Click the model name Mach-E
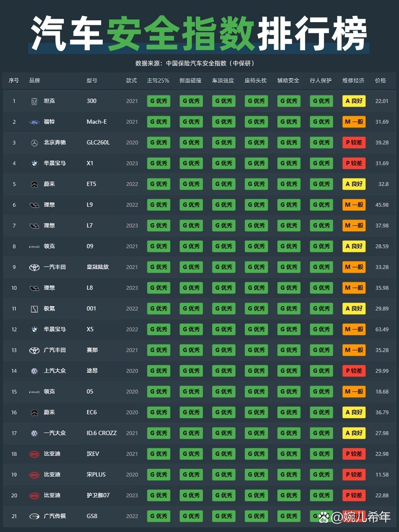Screen dimensions: 399x532 97,122
